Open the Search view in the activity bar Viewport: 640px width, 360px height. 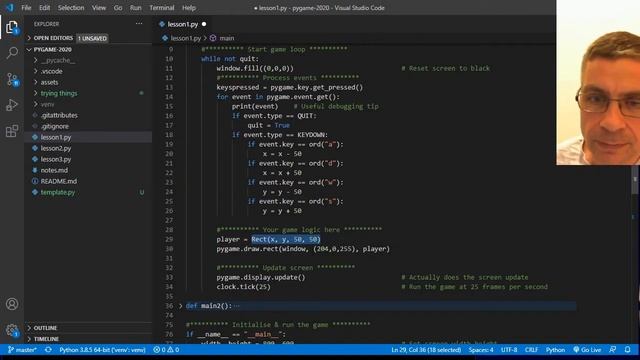pyautogui.click(x=12, y=53)
